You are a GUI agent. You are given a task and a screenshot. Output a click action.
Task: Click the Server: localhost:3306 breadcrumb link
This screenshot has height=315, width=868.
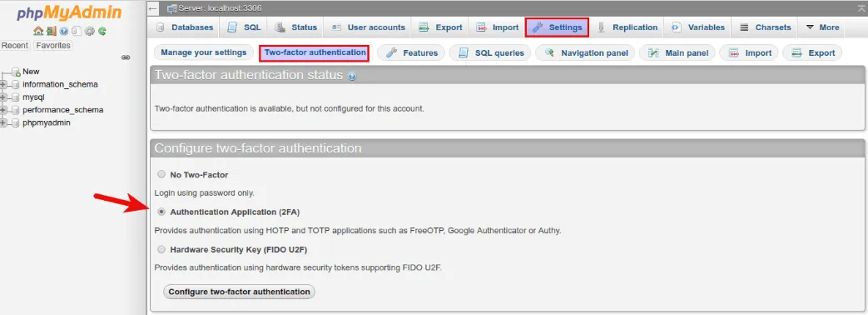click(x=221, y=9)
